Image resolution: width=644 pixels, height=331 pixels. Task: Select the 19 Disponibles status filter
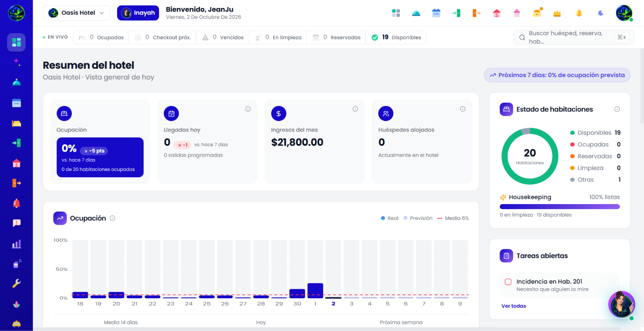coord(396,37)
